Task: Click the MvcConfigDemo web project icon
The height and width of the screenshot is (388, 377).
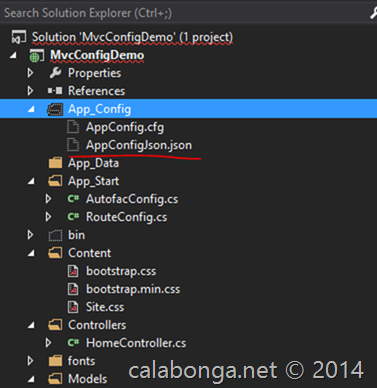Action: tap(37, 55)
